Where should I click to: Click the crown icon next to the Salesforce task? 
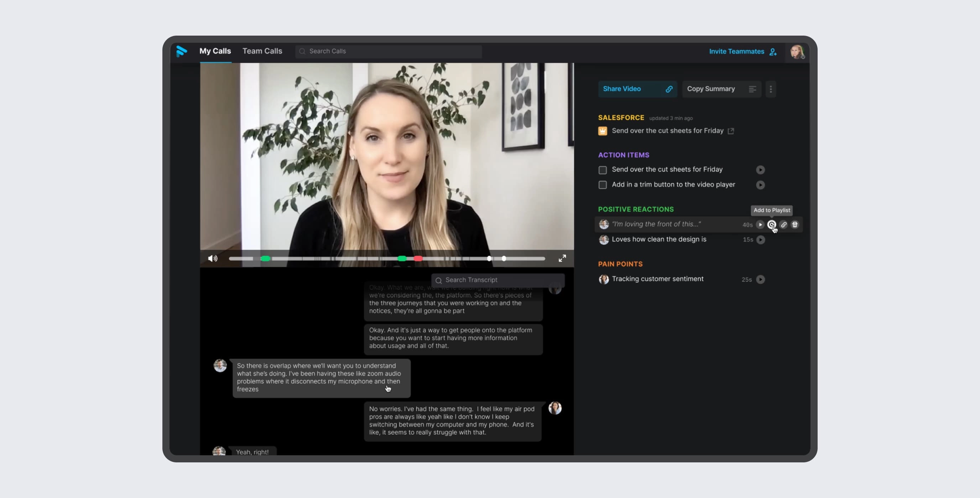[603, 130]
